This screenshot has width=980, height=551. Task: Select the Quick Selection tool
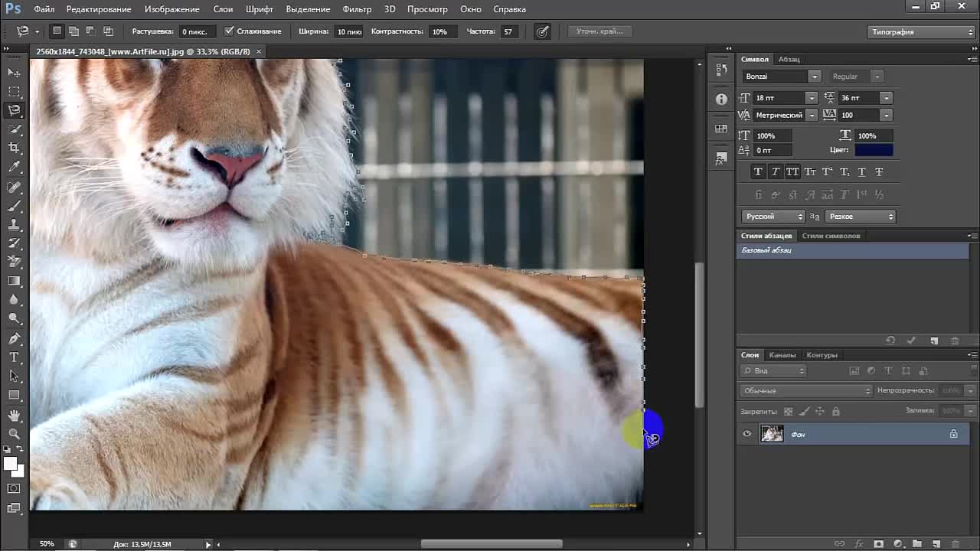(x=14, y=129)
